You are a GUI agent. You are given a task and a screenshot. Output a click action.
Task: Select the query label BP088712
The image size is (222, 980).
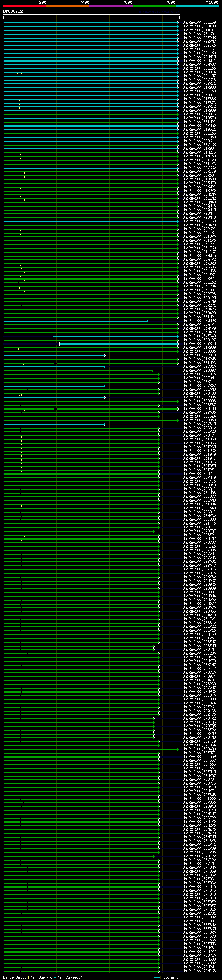pos(13,11)
